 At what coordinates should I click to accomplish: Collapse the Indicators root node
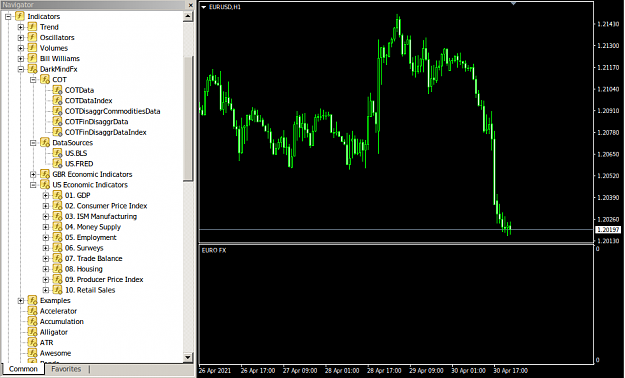pos(8,17)
